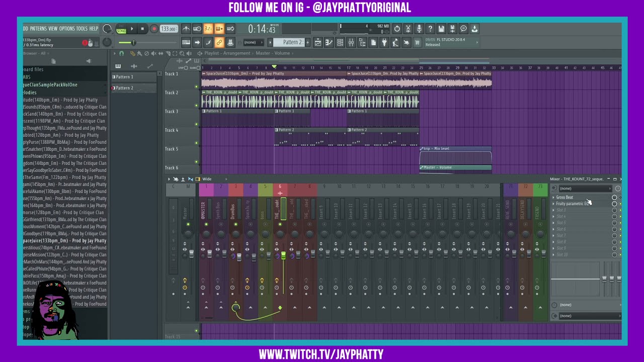Click the playlist magnet snap icon
The image size is (644, 362).
121,53
